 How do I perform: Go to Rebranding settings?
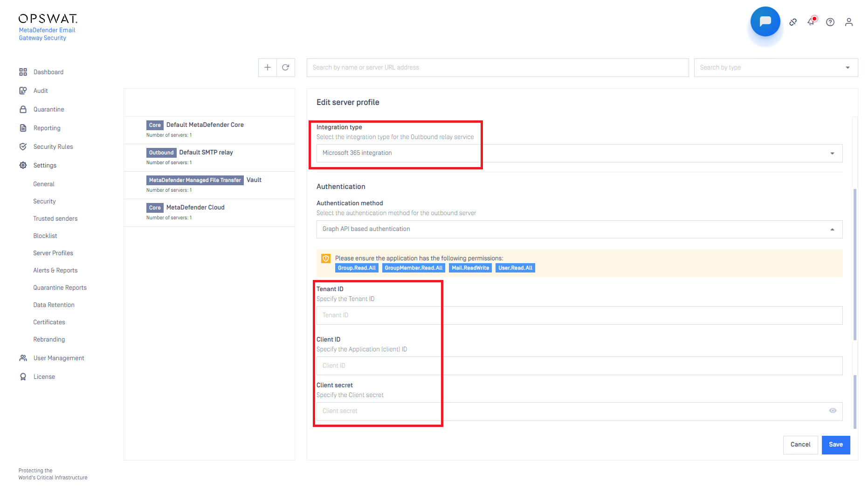click(49, 339)
